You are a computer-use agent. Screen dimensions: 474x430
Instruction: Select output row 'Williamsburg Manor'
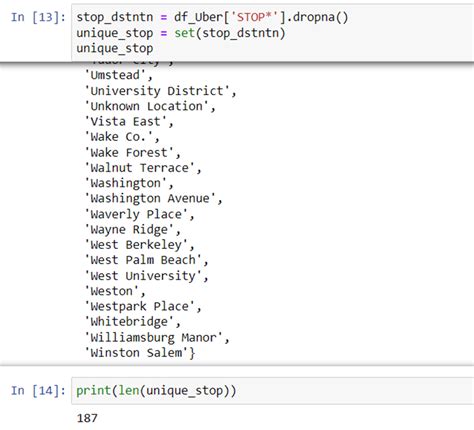(x=157, y=337)
